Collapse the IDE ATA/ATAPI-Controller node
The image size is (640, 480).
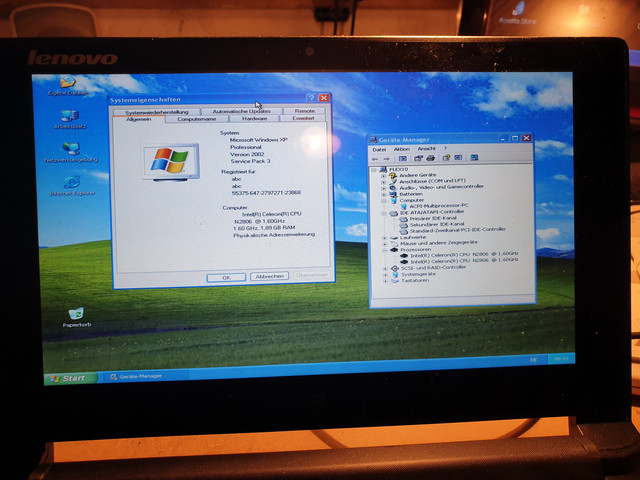click(384, 213)
